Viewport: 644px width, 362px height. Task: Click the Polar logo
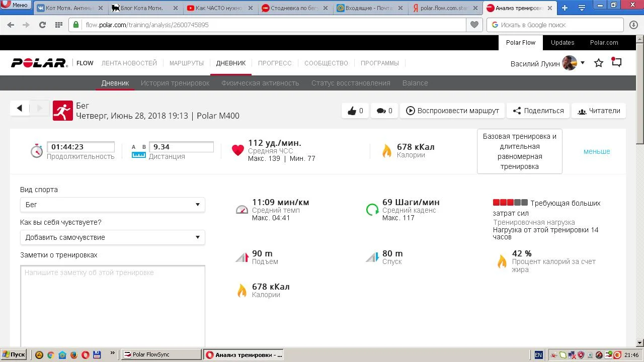pos(39,63)
